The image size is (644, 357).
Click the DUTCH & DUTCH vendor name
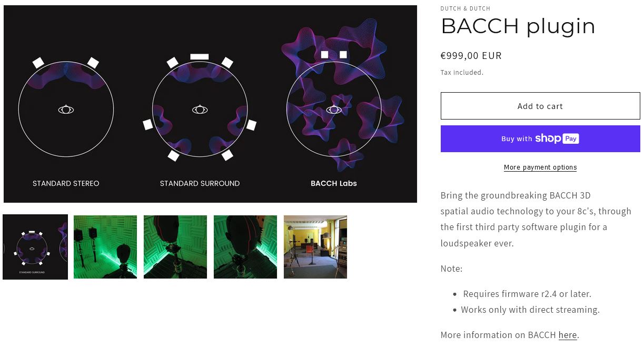(x=465, y=8)
